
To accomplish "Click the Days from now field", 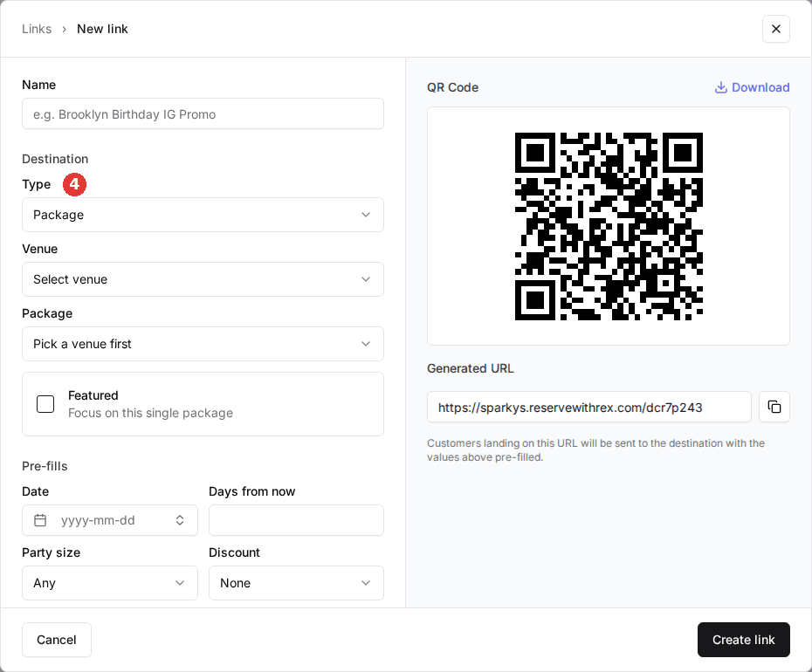I will pos(296,520).
